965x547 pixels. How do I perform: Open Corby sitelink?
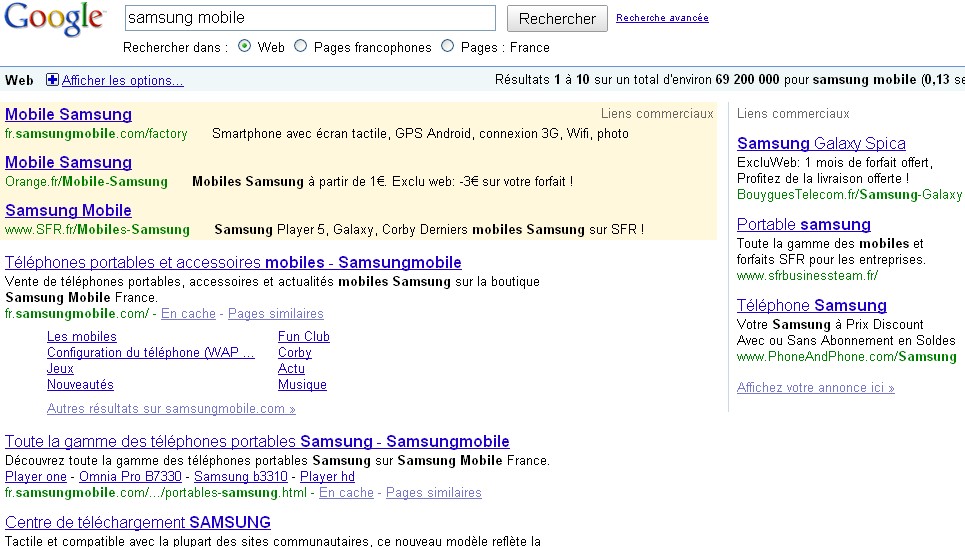pyautogui.click(x=295, y=353)
